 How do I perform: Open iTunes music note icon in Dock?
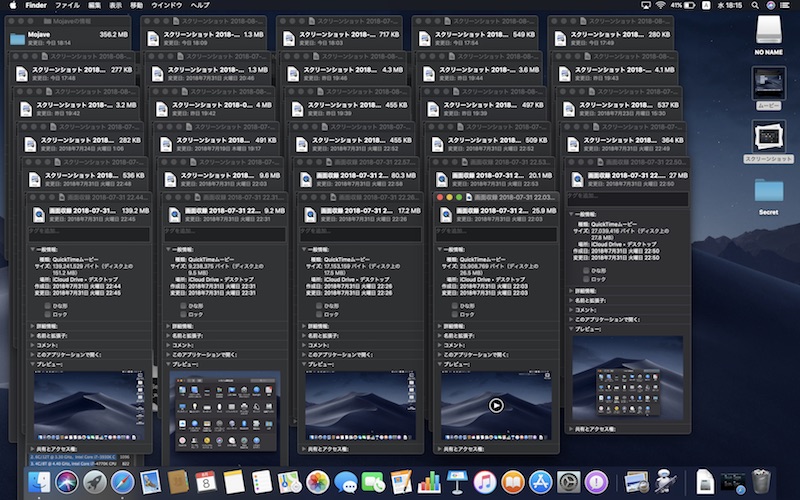coord(485,482)
